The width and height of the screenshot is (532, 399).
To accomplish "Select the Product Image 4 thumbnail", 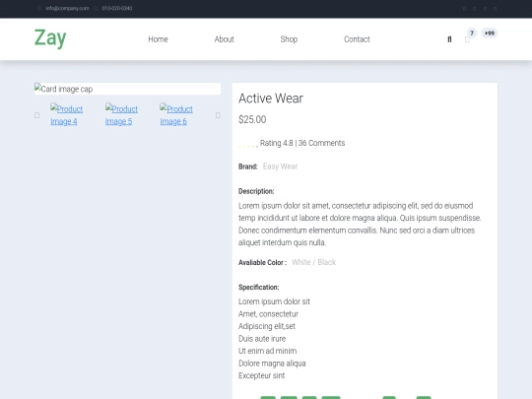I will click(67, 115).
